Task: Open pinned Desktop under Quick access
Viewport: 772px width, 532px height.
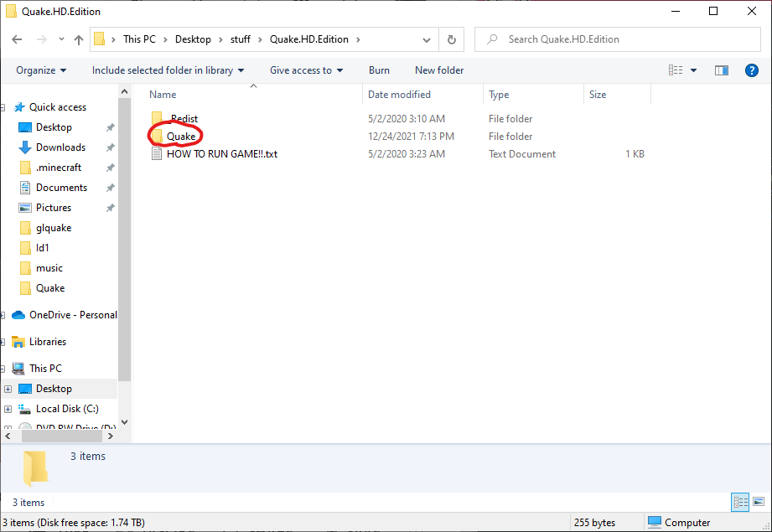Action: pyautogui.click(x=54, y=127)
